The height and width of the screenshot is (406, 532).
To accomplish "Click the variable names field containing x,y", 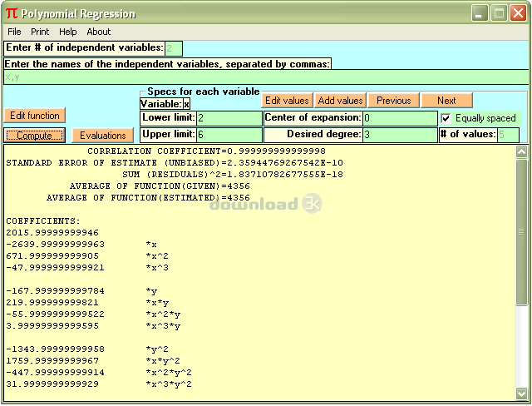I will pyautogui.click(x=266, y=77).
